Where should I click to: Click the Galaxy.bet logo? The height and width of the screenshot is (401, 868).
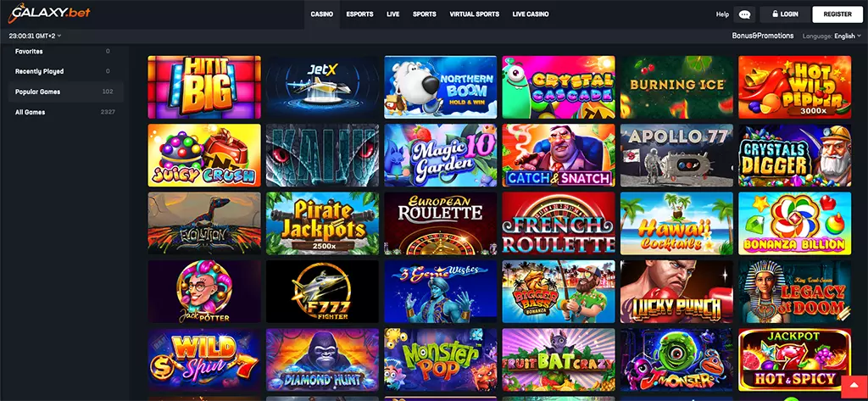click(48, 13)
